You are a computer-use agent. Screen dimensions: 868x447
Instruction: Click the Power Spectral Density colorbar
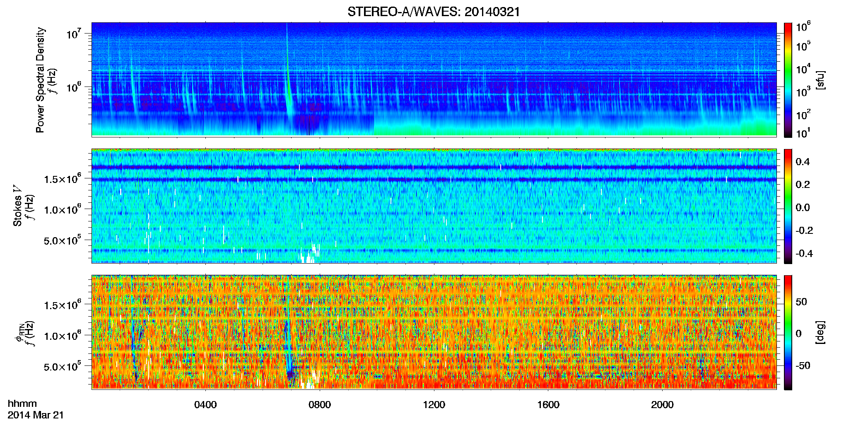[x=788, y=80]
